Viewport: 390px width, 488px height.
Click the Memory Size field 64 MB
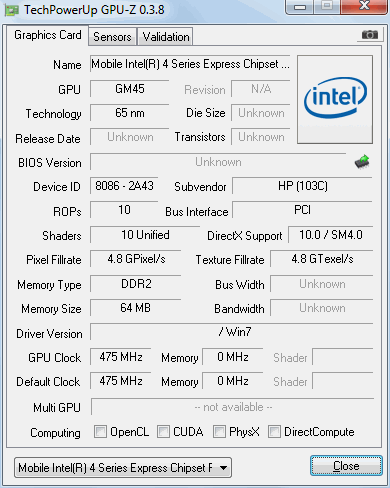point(136,308)
